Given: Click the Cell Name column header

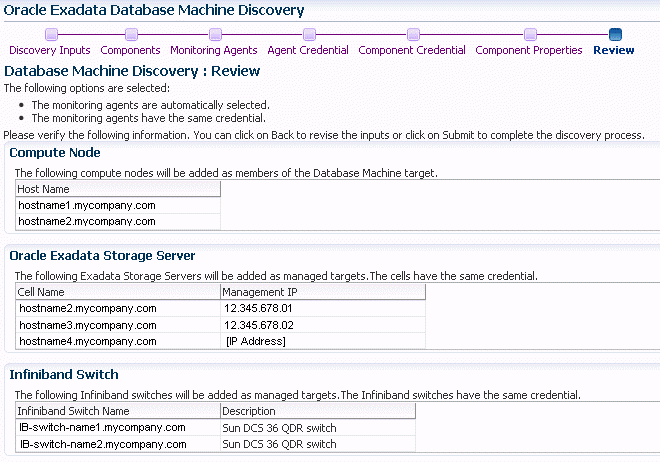Looking at the screenshot, I should [x=118, y=292].
